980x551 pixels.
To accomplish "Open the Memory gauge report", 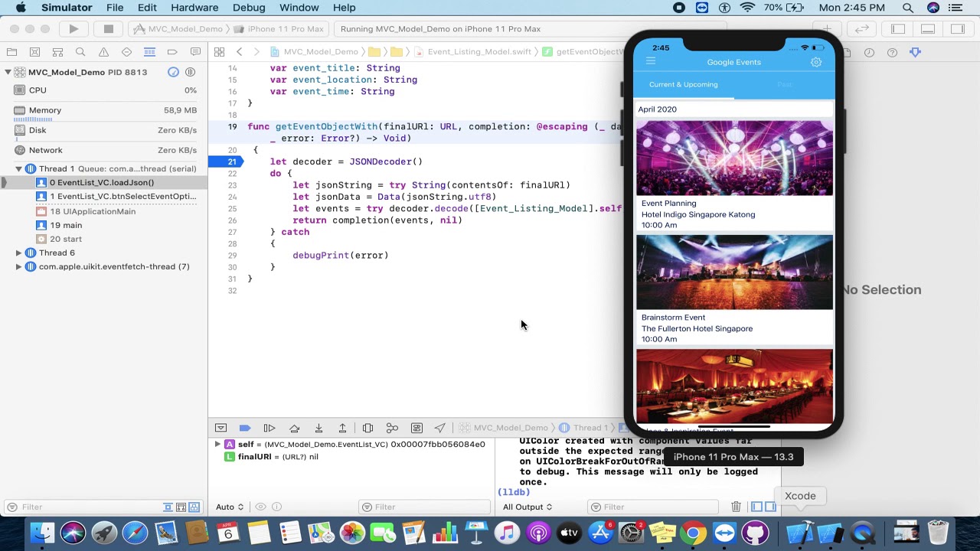I will 103,110.
